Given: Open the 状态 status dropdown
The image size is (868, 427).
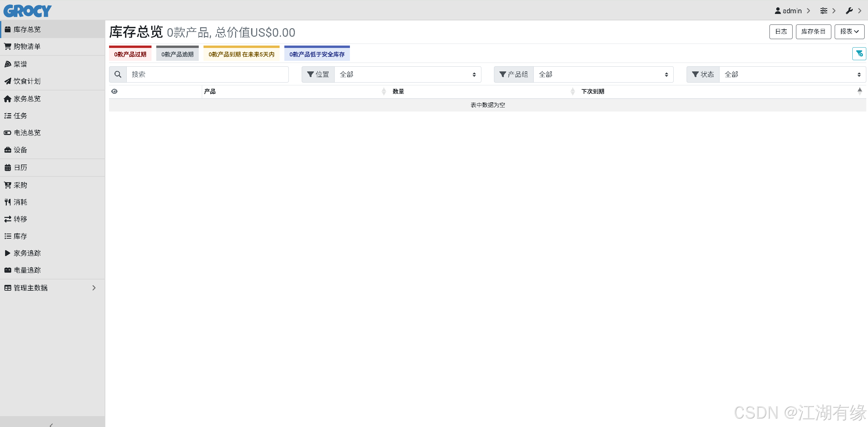Looking at the screenshot, I should point(793,74).
